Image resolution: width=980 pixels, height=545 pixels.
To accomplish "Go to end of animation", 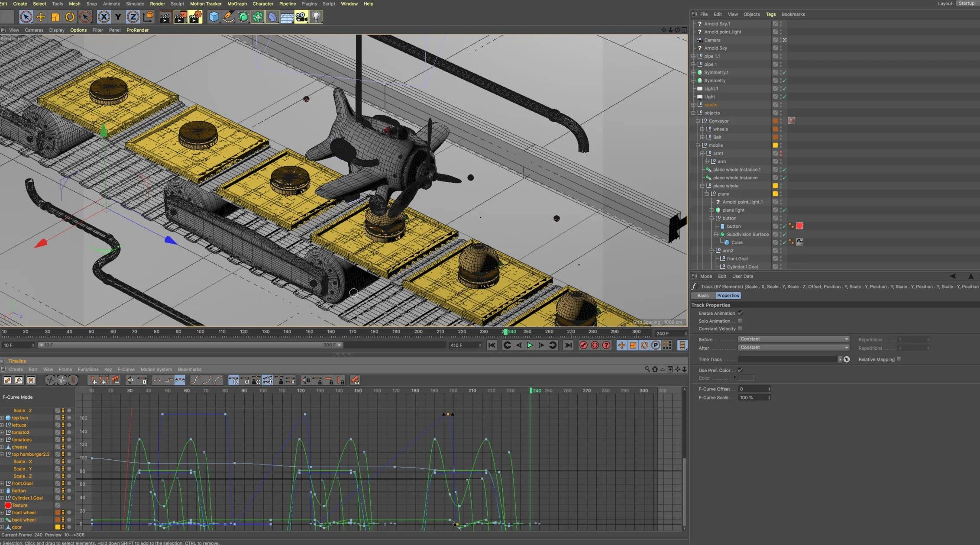I will (x=568, y=345).
